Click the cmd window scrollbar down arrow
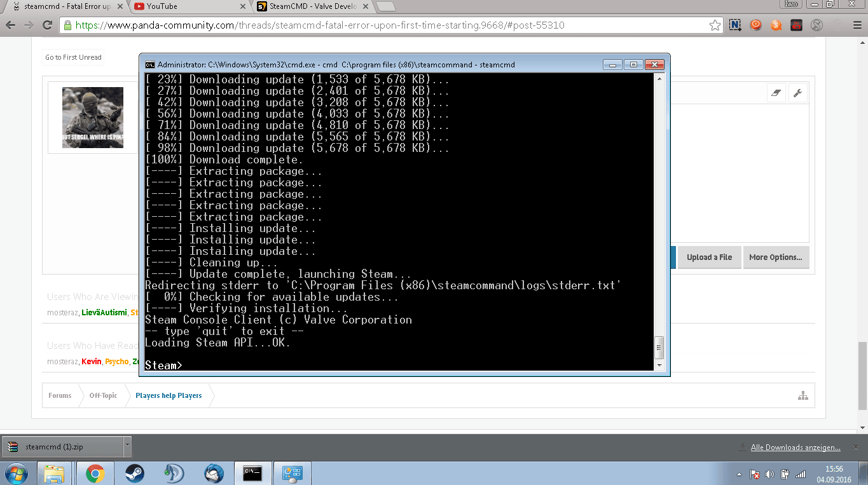868x485 pixels. [x=659, y=365]
